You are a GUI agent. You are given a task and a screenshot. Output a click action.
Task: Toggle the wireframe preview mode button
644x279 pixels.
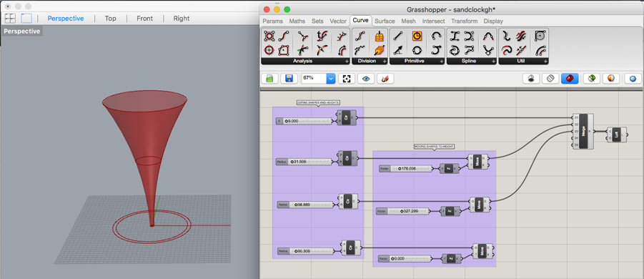coord(550,79)
